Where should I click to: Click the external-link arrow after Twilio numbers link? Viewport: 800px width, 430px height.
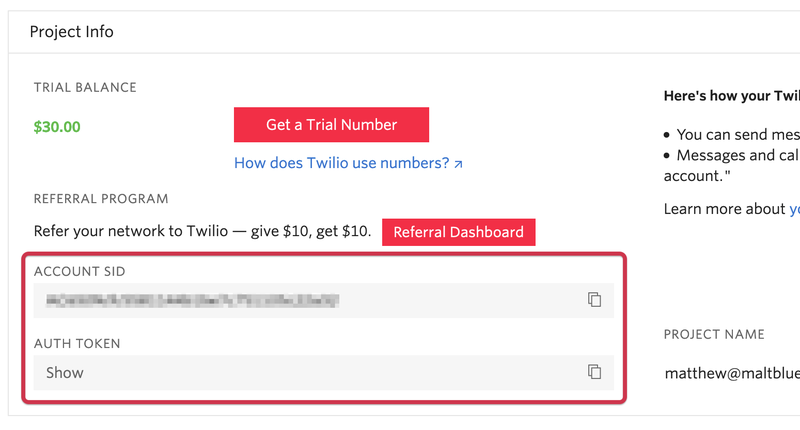458,163
